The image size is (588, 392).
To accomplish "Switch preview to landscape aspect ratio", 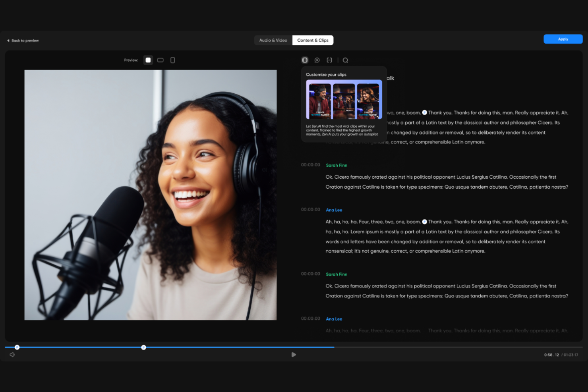I will [x=161, y=60].
